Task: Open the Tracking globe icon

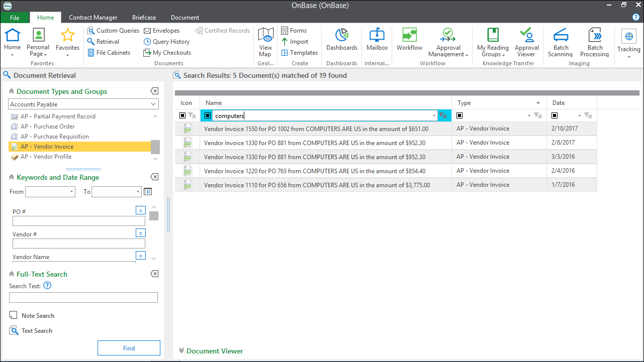Action: point(629,37)
